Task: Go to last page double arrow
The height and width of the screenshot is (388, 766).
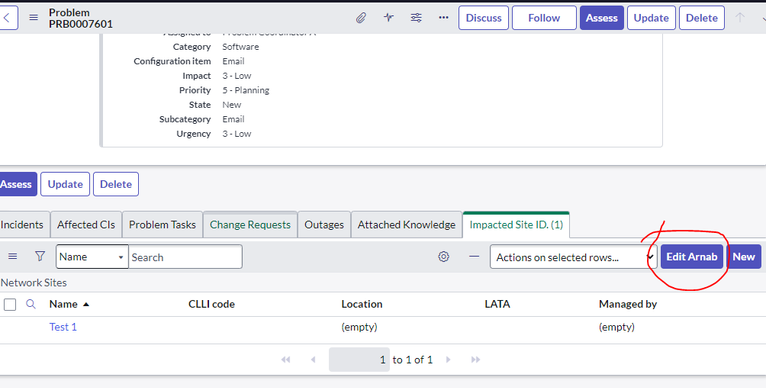Action: pos(475,360)
